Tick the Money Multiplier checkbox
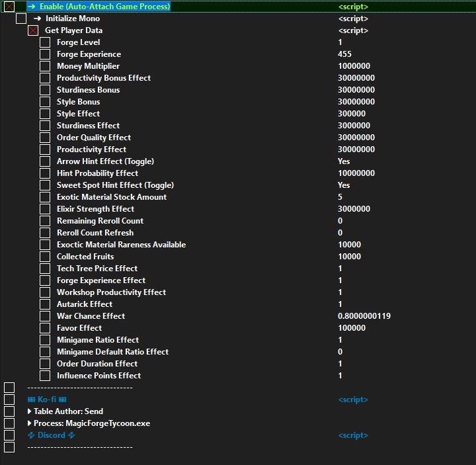The height and width of the screenshot is (465, 476). click(45, 66)
